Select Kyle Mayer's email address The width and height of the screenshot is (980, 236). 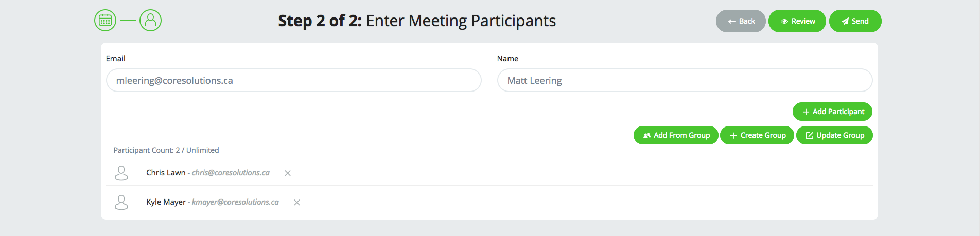pyautogui.click(x=235, y=202)
